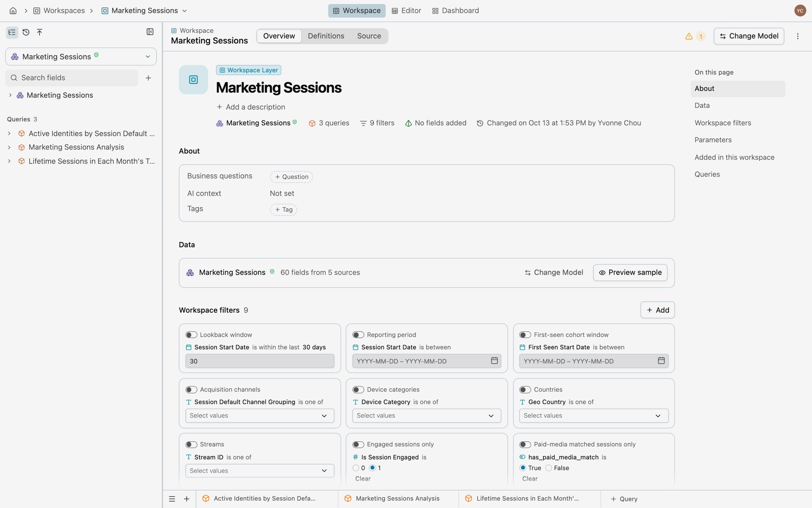Enable the Device categories filter
The width and height of the screenshot is (812, 508).
pyautogui.click(x=358, y=390)
